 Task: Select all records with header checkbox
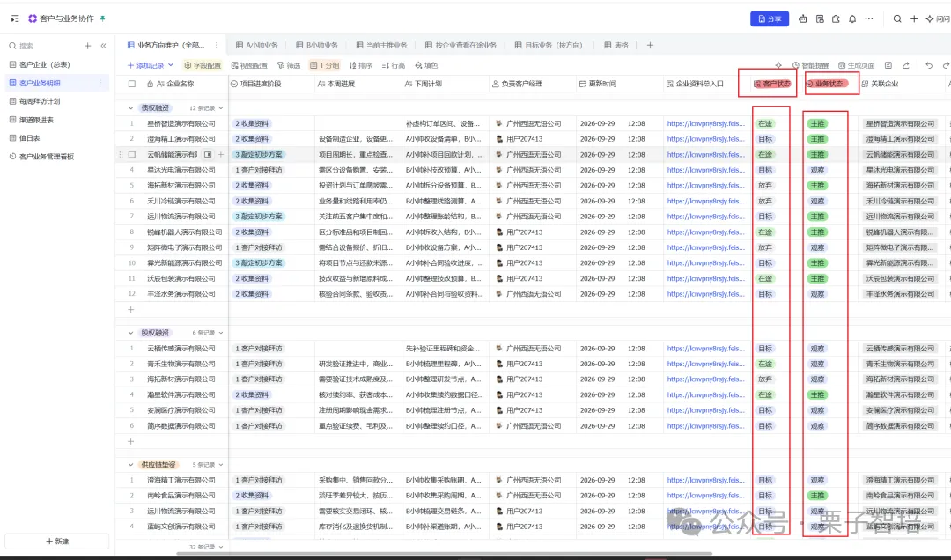131,84
